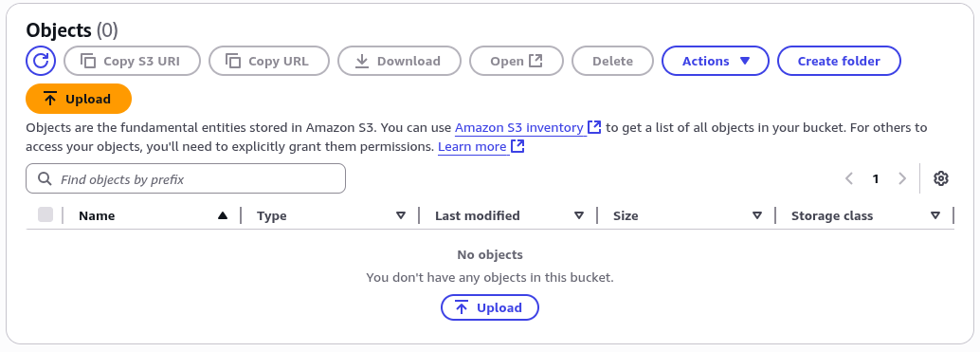Click the orange Upload button
The height and width of the screenshot is (352, 980).
click(79, 99)
